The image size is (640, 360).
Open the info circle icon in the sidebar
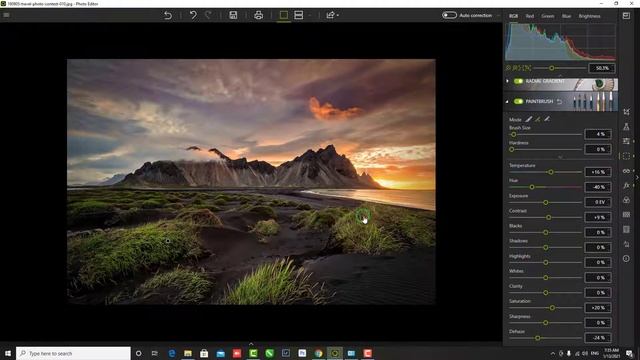(x=626, y=259)
